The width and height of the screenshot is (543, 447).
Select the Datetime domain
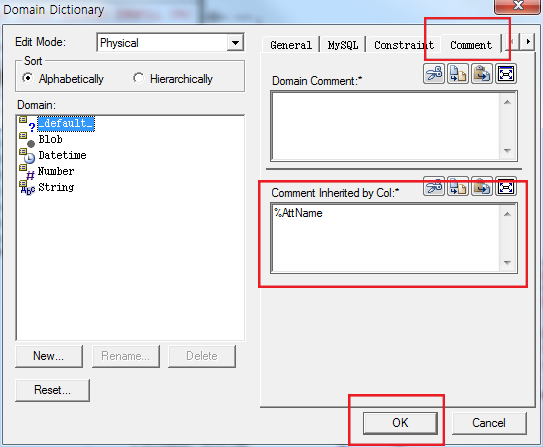coord(62,155)
